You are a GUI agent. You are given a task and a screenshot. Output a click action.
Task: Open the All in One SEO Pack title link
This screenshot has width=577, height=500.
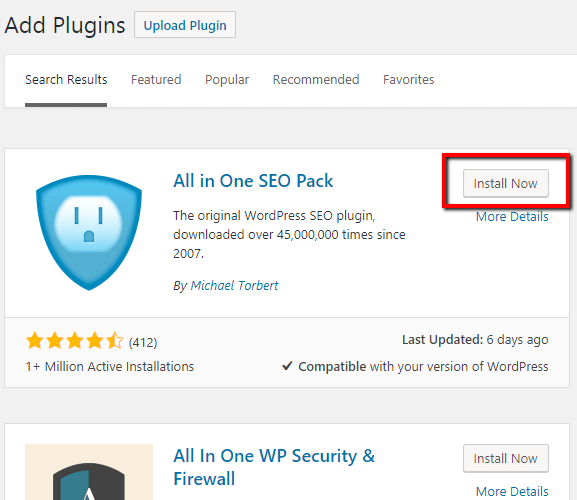coord(253,181)
